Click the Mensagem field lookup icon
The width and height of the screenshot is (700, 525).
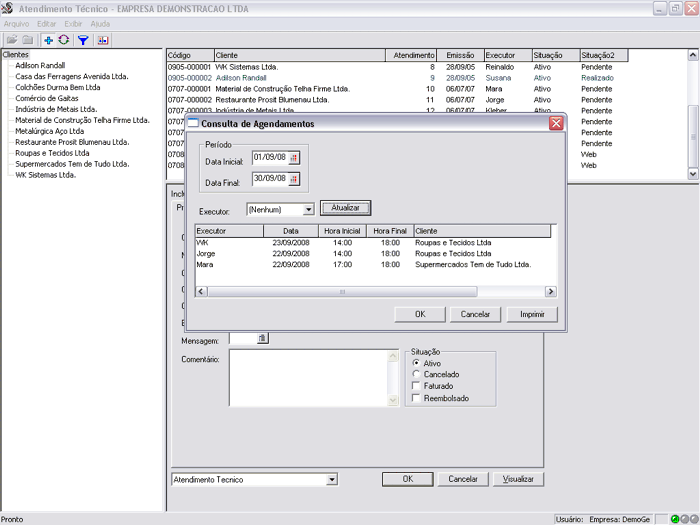coord(262,339)
